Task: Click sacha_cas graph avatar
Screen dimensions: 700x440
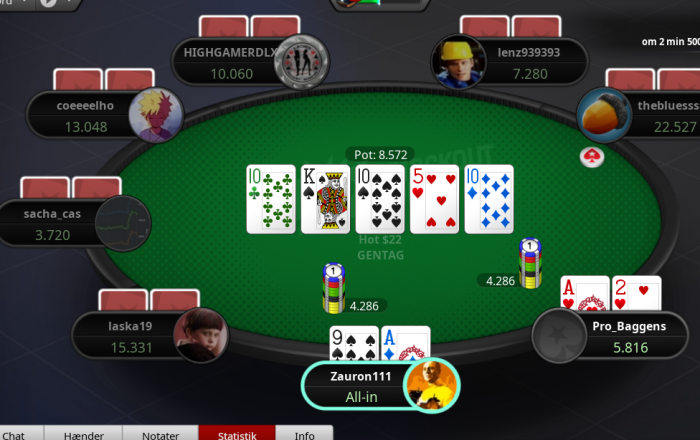Action: [123, 223]
